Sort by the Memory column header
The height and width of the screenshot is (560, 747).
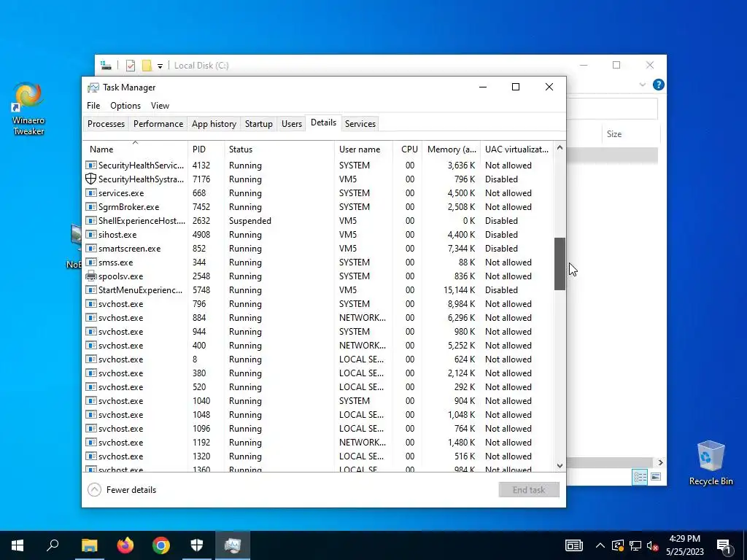click(451, 149)
